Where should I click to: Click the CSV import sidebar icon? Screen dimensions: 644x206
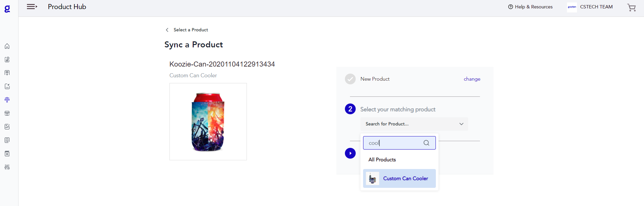click(7, 86)
